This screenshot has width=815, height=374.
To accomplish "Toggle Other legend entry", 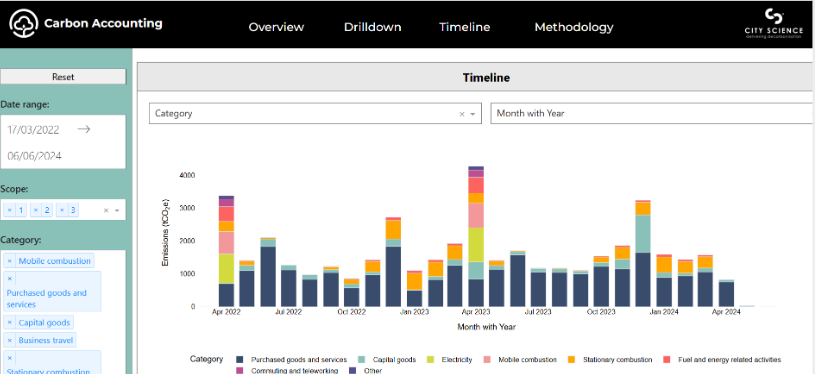I will 365,370.
